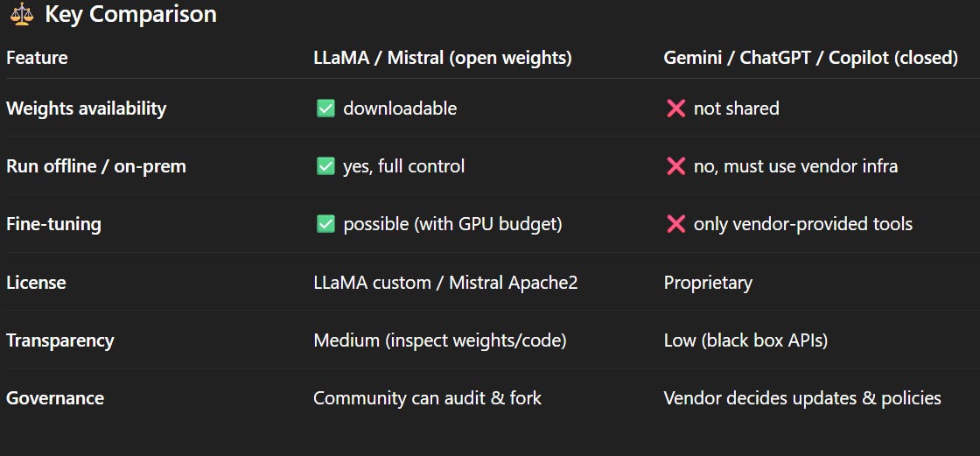Image resolution: width=980 pixels, height=456 pixels.
Task: Click the balance scale emoji icon
Action: 22,14
